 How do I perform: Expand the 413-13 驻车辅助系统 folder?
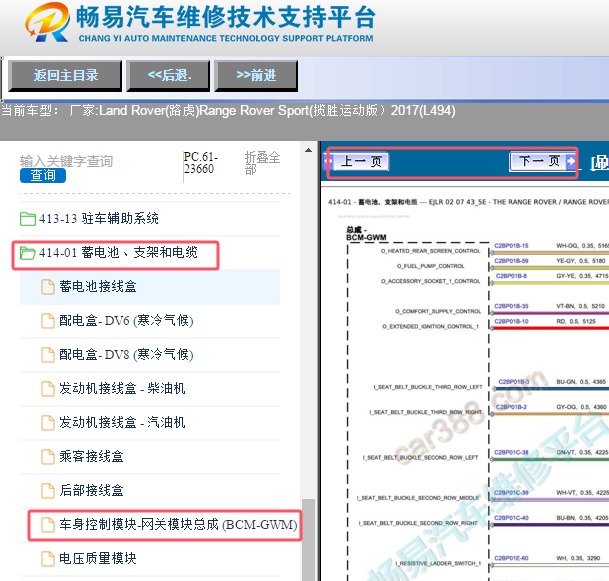click(x=99, y=219)
